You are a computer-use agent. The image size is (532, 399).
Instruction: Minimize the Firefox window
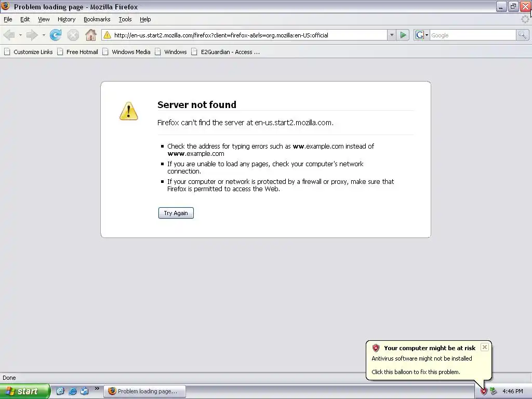pos(501,6)
